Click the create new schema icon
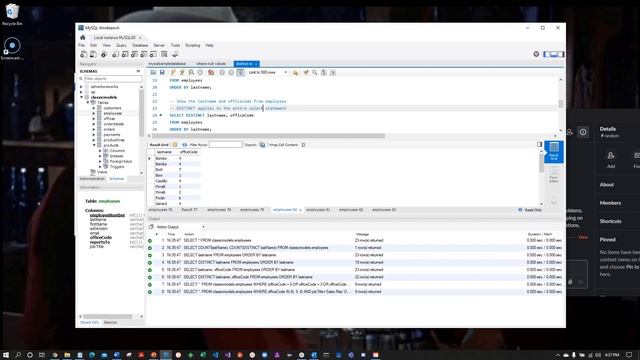640x360 pixels. click(116, 54)
